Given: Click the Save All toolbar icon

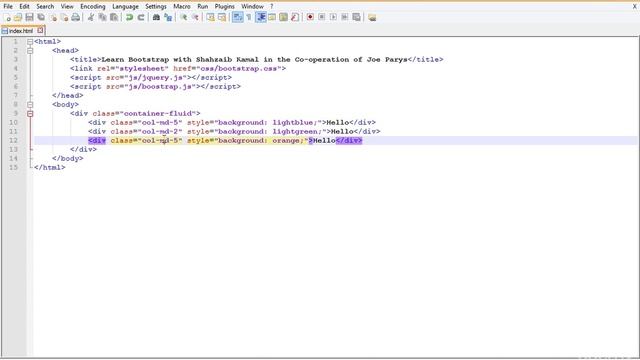Looking at the screenshot, I should coord(41,17).
